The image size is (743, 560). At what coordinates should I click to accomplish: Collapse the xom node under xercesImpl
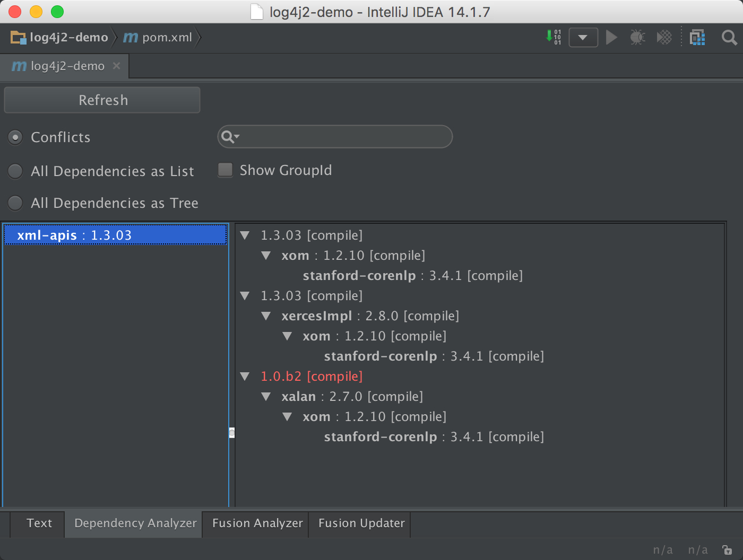point(287,336)
